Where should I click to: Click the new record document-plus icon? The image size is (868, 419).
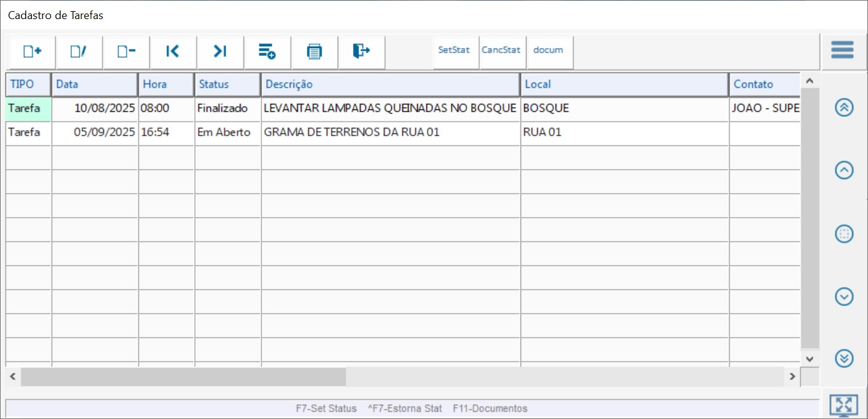[32, 52]
